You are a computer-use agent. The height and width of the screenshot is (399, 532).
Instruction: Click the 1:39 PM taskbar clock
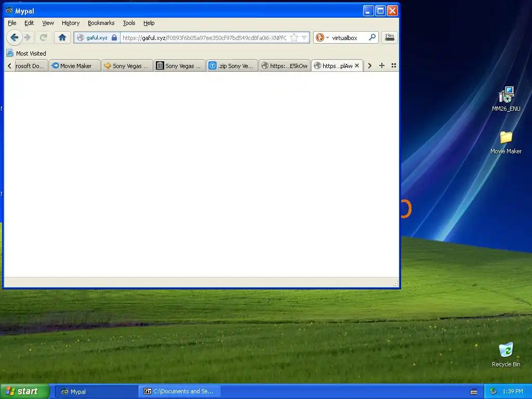tap(513, 391)
